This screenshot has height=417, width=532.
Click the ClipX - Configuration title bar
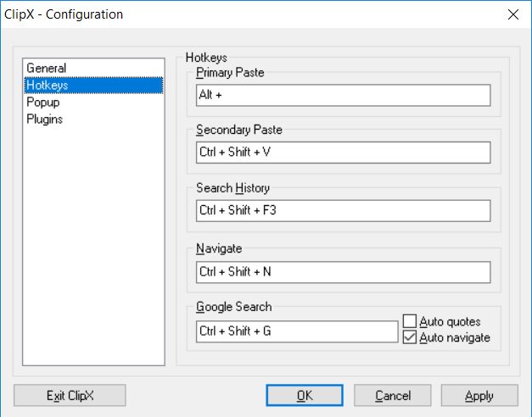click(x=255, y=14)
